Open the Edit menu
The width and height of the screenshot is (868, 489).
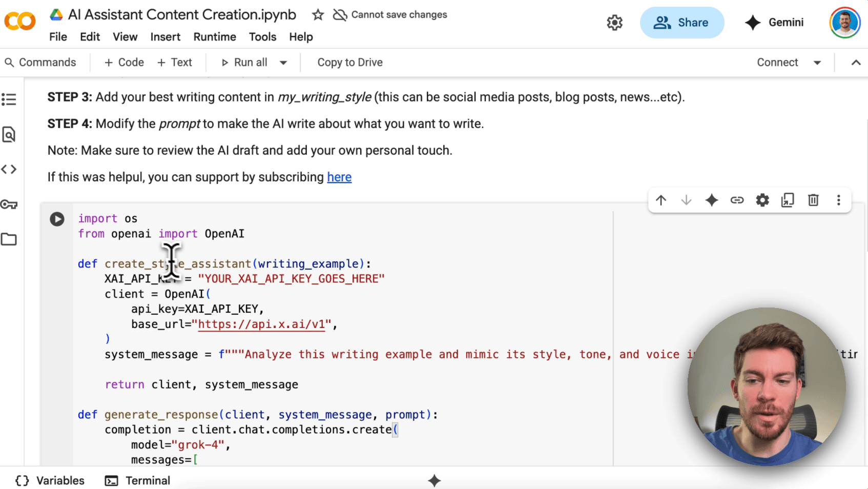tap(90, 37)
